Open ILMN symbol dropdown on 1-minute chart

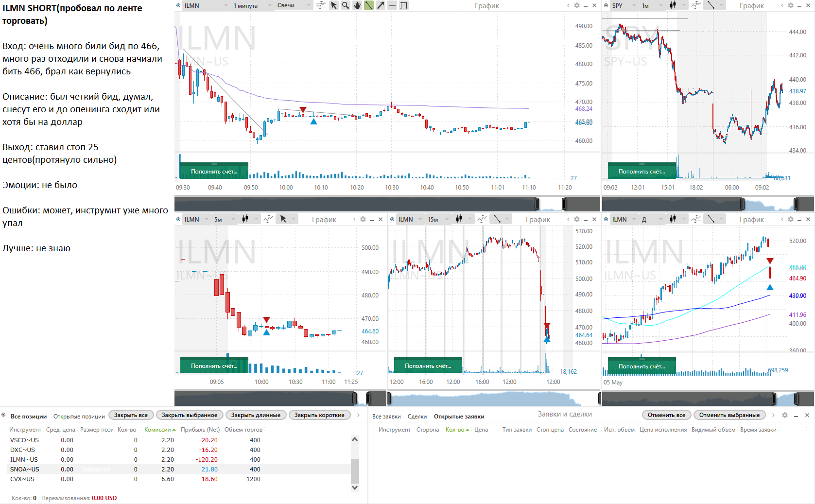pyautogui.click(x=206, y=5)
